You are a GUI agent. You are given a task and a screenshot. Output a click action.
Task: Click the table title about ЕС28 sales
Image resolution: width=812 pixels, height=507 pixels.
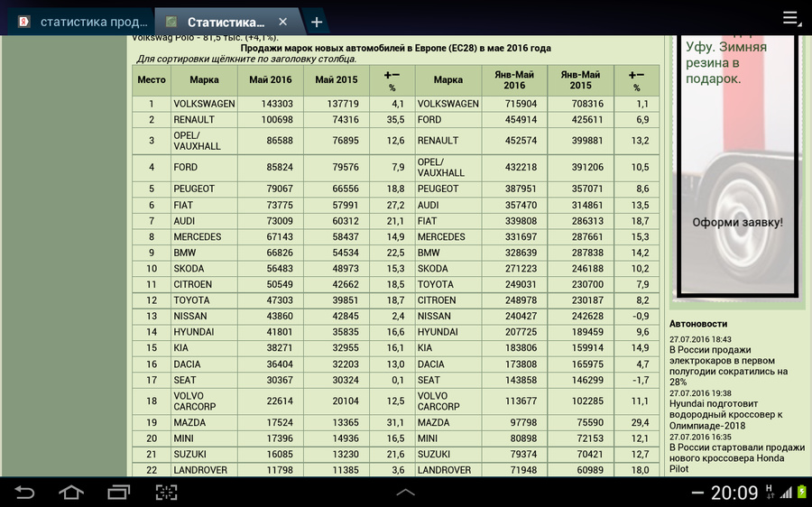coord(396,48)
